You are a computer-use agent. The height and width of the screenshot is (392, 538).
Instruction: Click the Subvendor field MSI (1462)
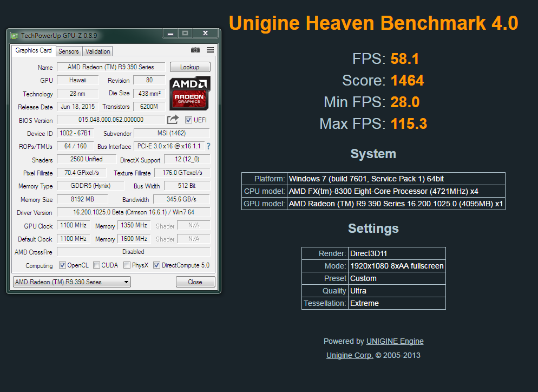pos(172,133)
